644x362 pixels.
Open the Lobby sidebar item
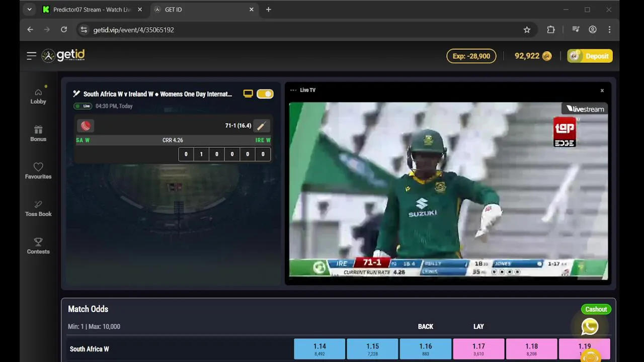(38, 96)
